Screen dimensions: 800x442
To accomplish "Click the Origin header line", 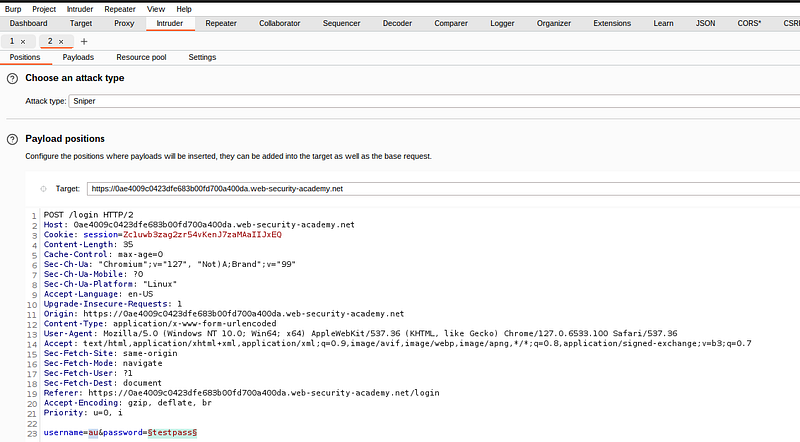I will [224, 314].
